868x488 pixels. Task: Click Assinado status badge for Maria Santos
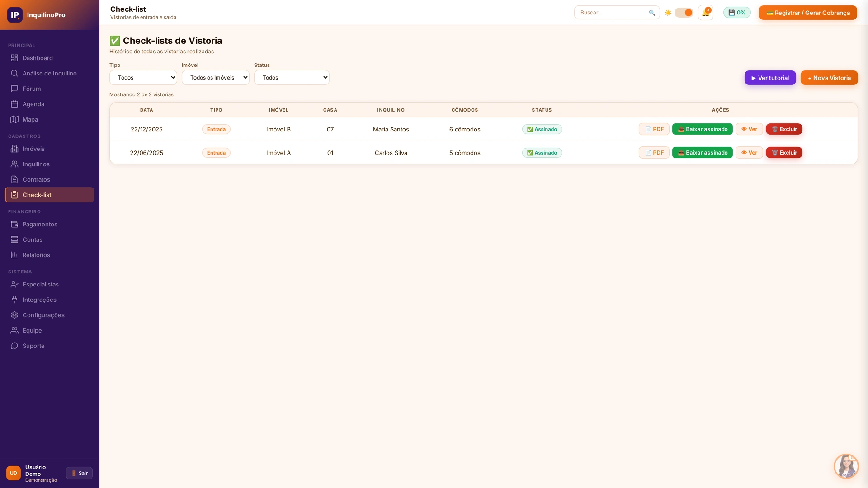coord(542,129)
